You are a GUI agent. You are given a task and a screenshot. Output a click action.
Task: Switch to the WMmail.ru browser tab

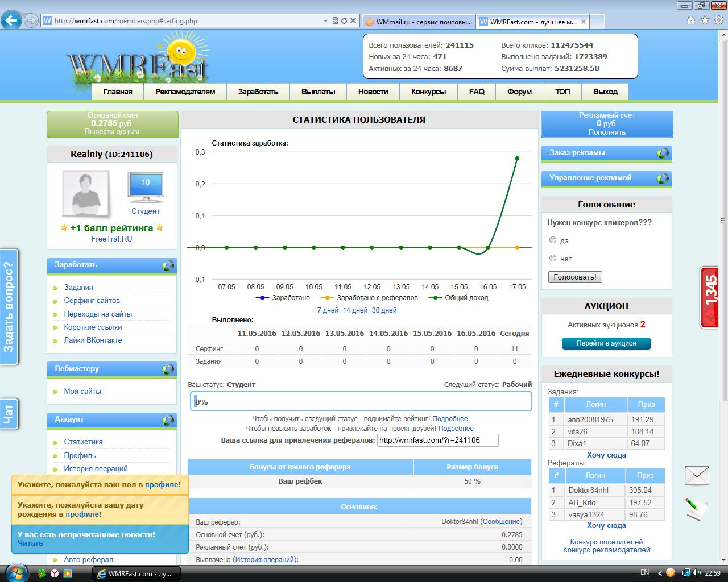419,22
